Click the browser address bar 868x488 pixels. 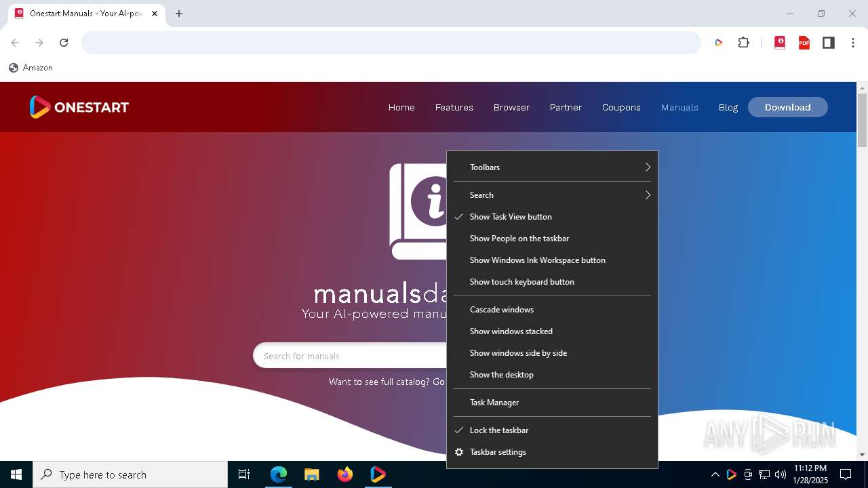(x=391, y=43)
